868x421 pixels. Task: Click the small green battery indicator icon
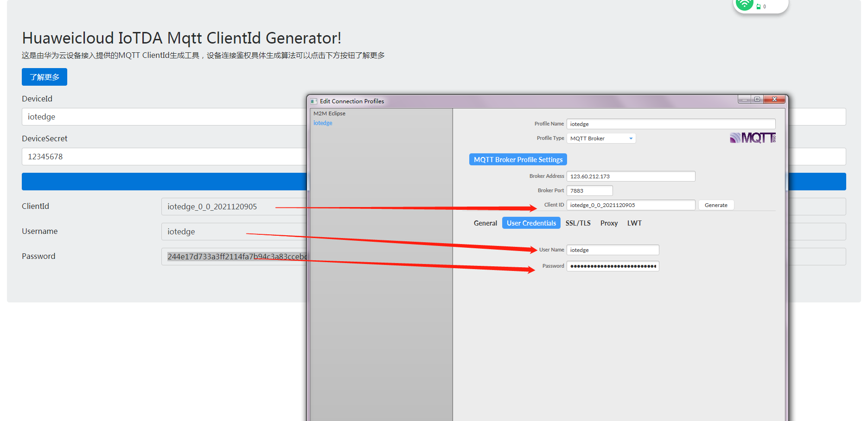click(x=759, y=6)
